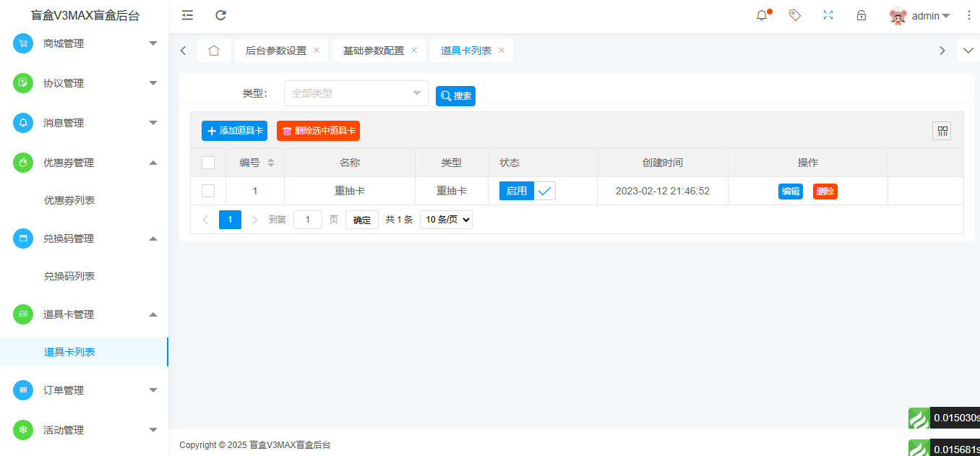Image resolution: width=980 pixels, height=456 pixels.
Task: Toggle the 启用 status switch
Action: click(x=527, y=191)
